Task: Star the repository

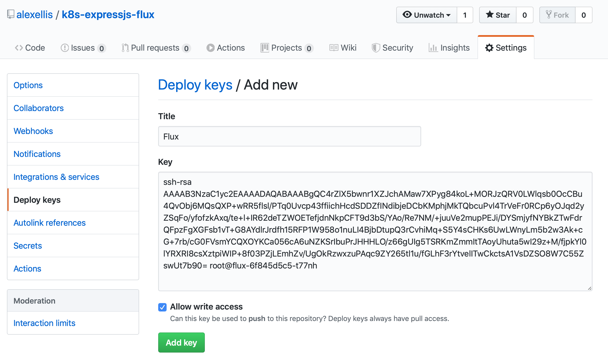Action: (x=498, y=15)
